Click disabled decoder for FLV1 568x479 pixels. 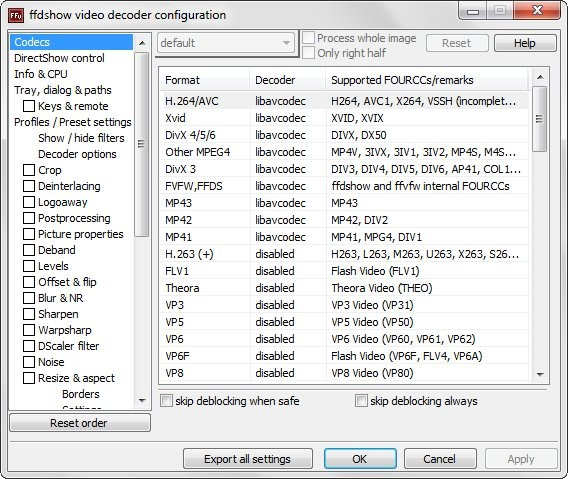(x=275, y=271)
